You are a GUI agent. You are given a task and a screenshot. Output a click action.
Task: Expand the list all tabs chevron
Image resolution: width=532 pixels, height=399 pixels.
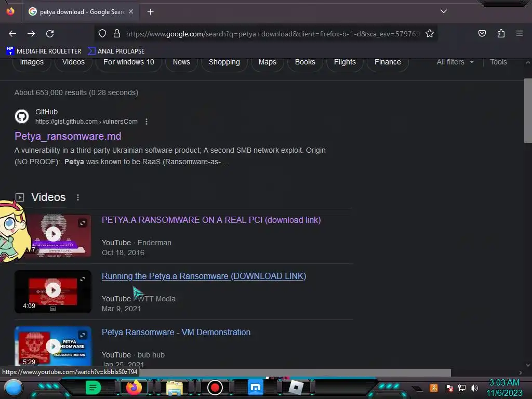pos(444,11)
